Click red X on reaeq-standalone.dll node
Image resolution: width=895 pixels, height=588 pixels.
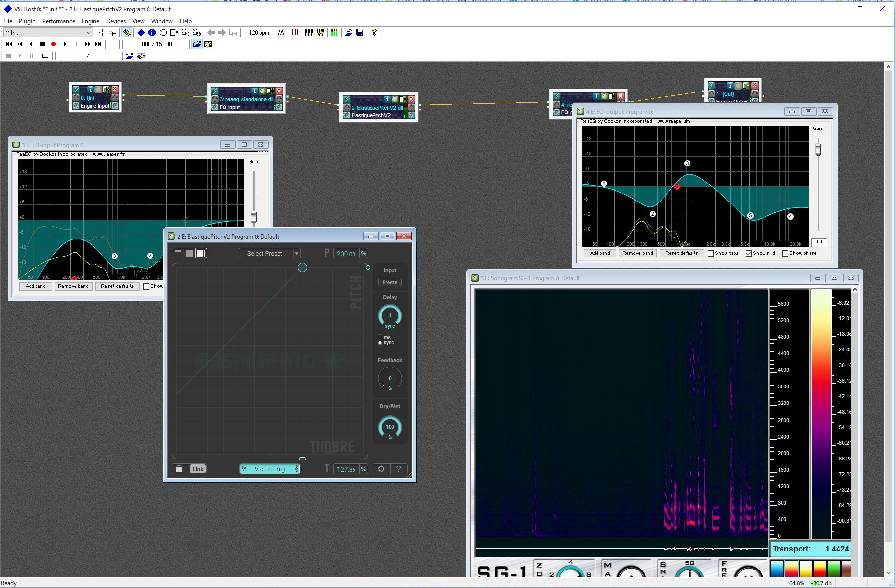tap(279, 91)
